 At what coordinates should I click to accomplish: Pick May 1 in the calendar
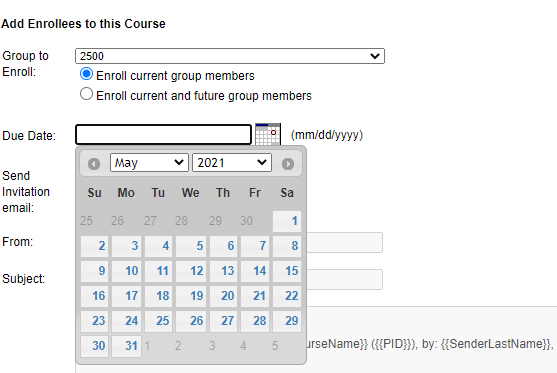[x=287, y=221]
